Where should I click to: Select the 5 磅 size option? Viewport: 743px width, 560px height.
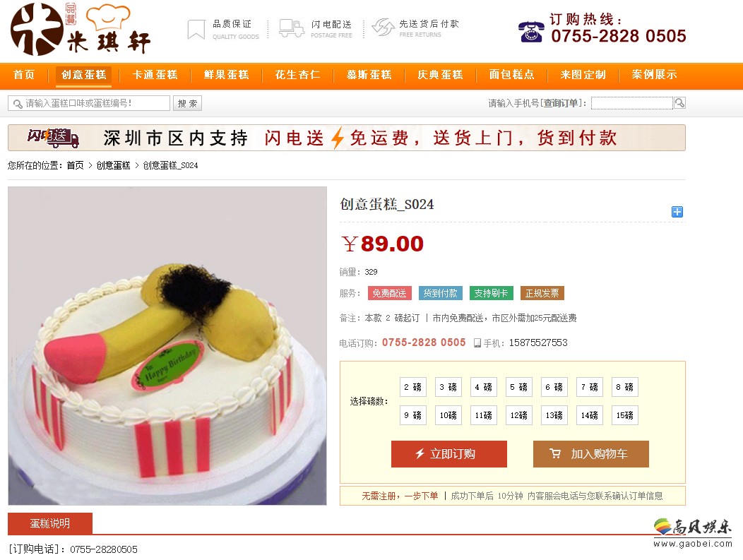point(519,387)
